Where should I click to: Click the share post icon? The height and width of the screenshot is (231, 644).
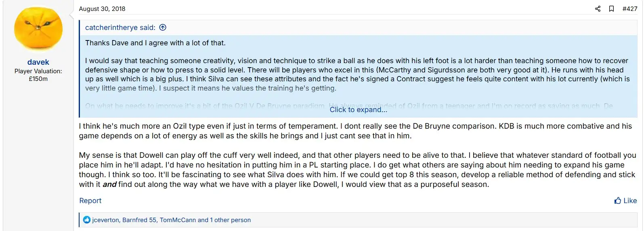(x=598, y=9)
